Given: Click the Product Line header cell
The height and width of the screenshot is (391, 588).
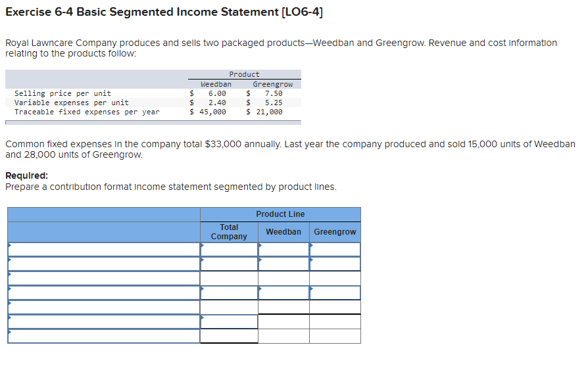Looking at the screenshot, I should pyautogui.click(x=280, y=214).
